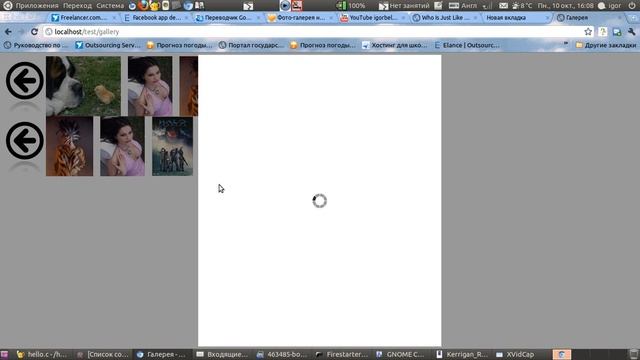Click date and time Пн., 10 окт.
This screenshot has height=360, width=640.
(565, 6)
